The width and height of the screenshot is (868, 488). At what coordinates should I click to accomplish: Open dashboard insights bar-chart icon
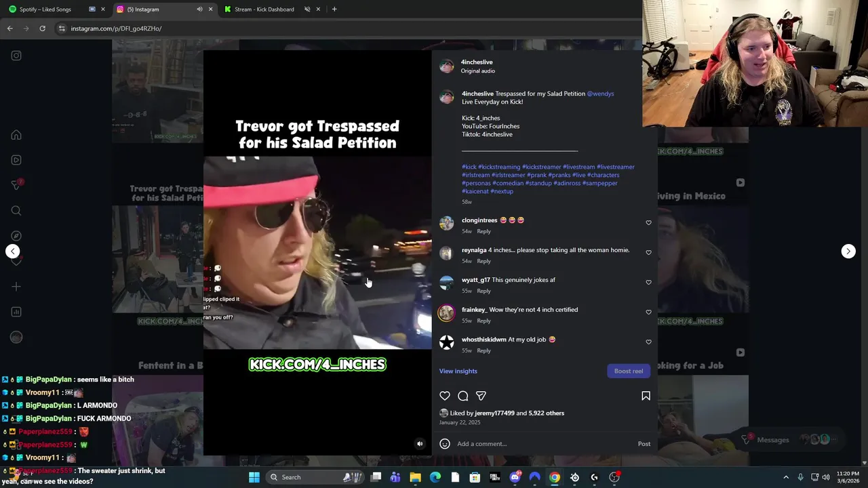coord(16,312)
